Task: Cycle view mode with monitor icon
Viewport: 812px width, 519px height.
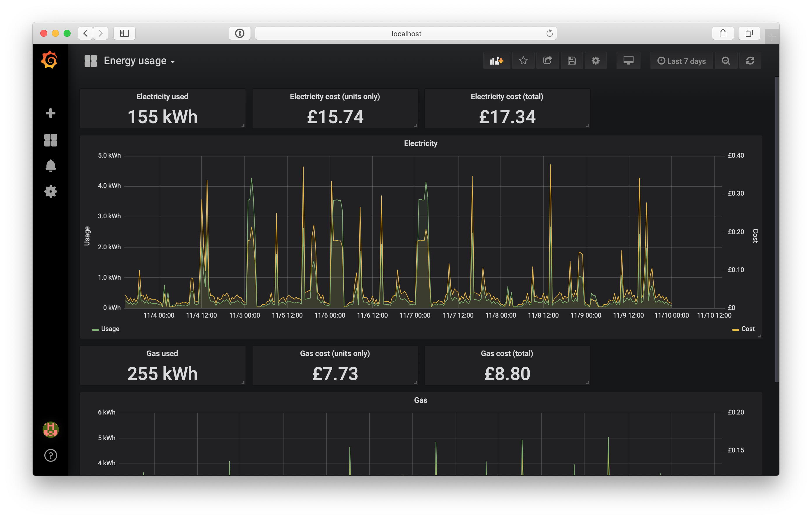Action: click(x=628, y=61)
